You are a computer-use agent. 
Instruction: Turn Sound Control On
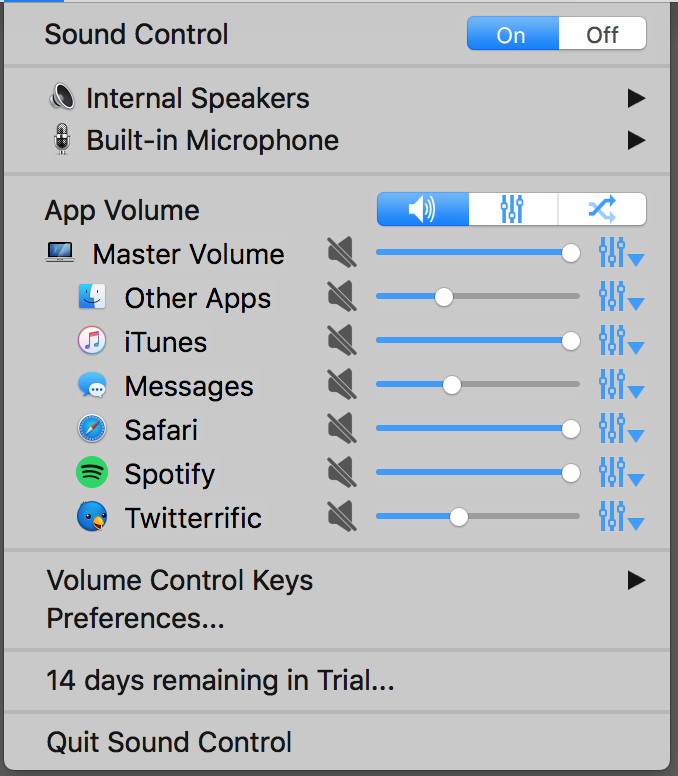(x=513, y=34)
